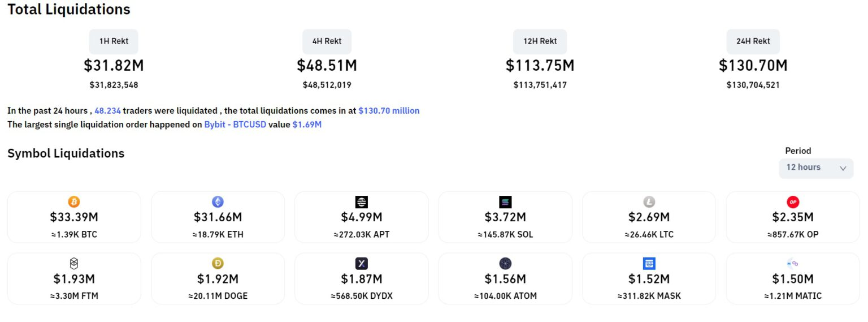Image resolution: width=868 pixels, height=322 pixels.
Task: Click the Dogecoin (DOGE) icon
Action: pyautogui.click(x=218, y=263)
